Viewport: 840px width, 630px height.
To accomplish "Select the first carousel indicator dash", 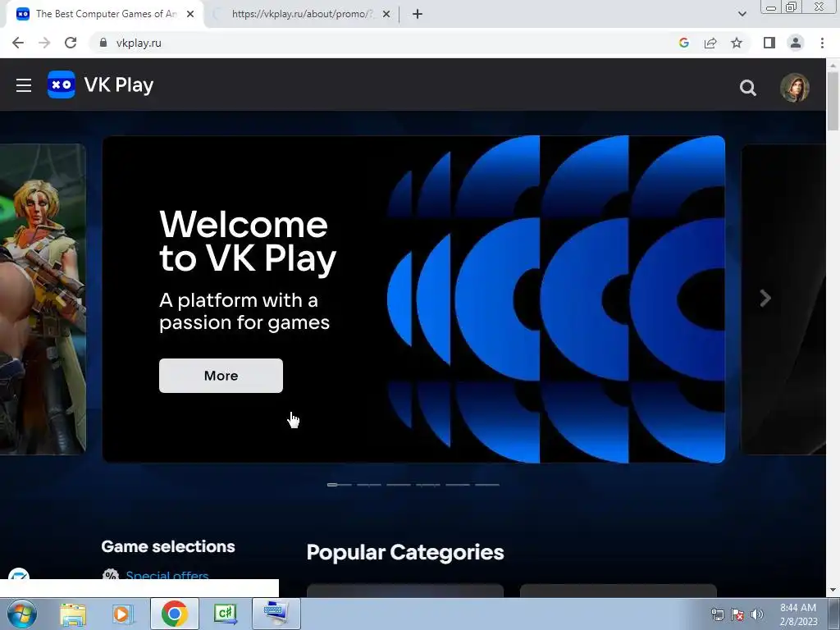I will 340,484.
